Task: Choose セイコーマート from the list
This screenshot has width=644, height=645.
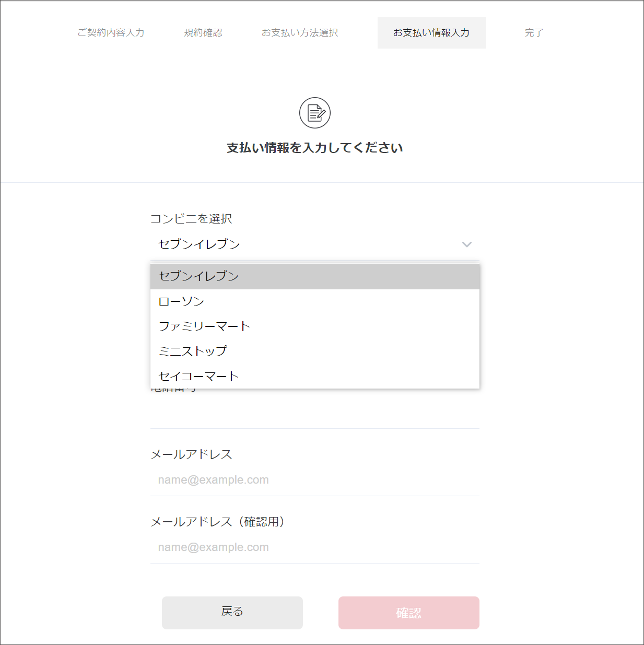Action: coord(314,377)
